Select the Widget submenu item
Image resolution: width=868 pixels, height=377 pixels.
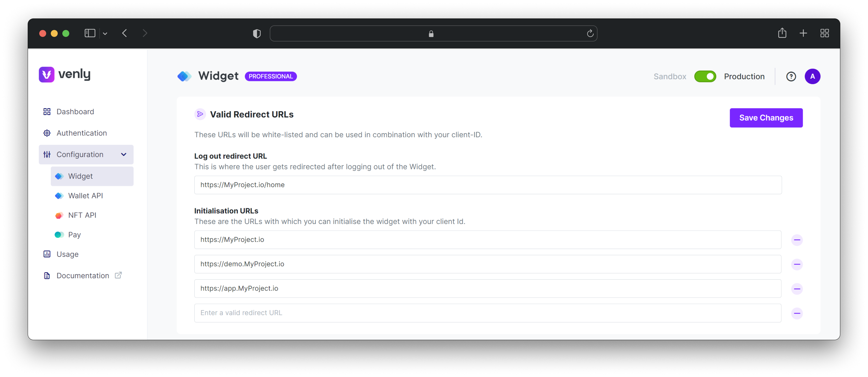[92, 176]
